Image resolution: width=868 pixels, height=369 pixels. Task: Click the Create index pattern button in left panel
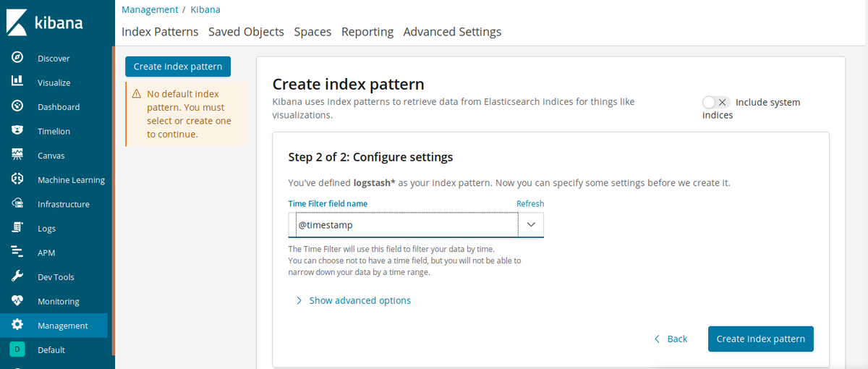178,67
